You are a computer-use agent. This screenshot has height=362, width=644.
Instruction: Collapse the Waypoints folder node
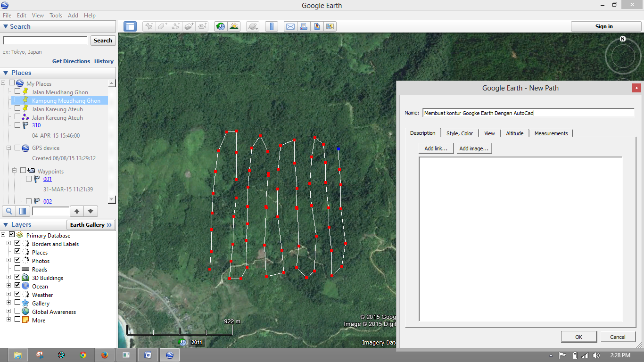(x=15, y=170)
